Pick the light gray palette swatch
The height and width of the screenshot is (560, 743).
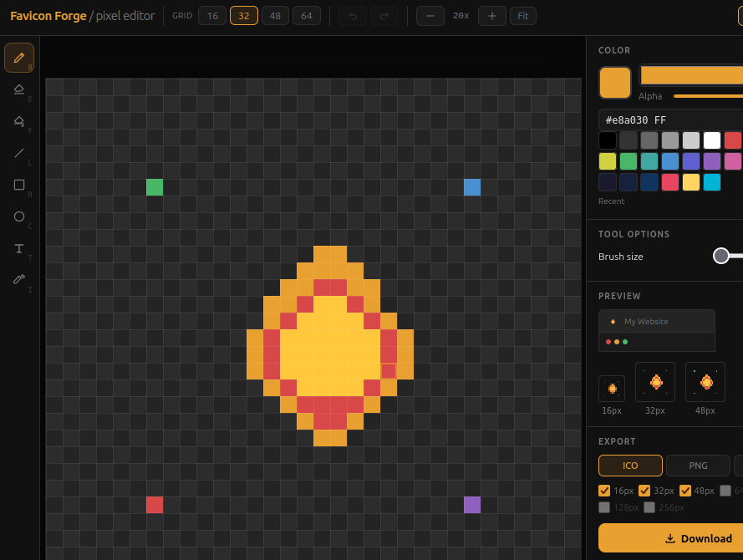(x=691, y=140)
